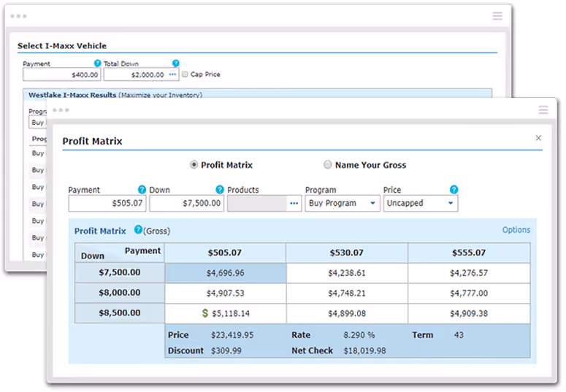Select Name Your Gross radio button

point(327,164)
